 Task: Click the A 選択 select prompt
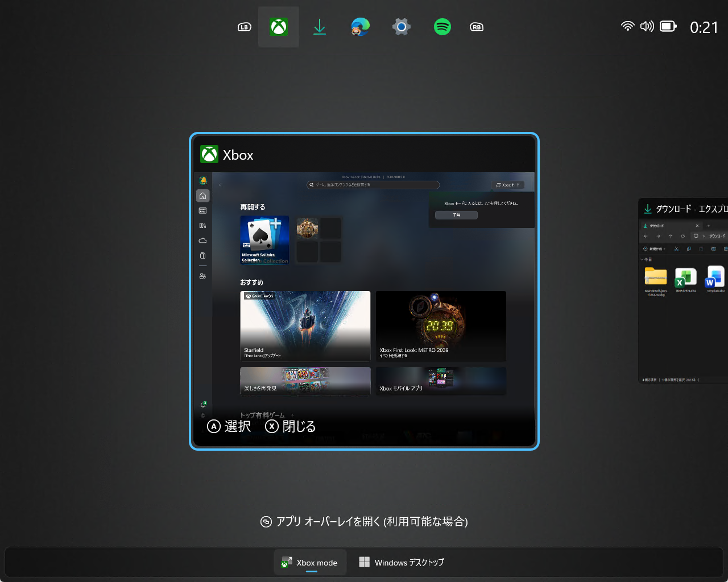[229, 426]
